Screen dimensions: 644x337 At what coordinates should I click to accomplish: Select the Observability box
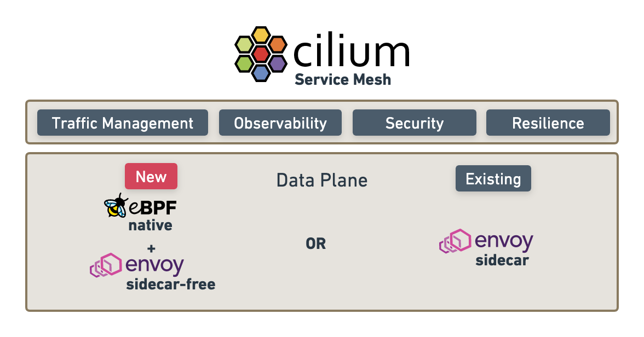point(280,123)
